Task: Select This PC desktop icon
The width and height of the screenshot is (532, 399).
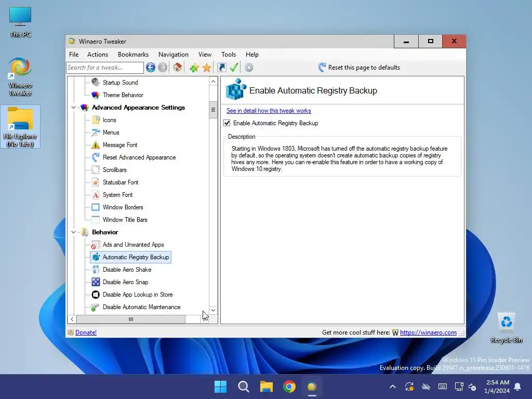Action: tap(20, 21)
